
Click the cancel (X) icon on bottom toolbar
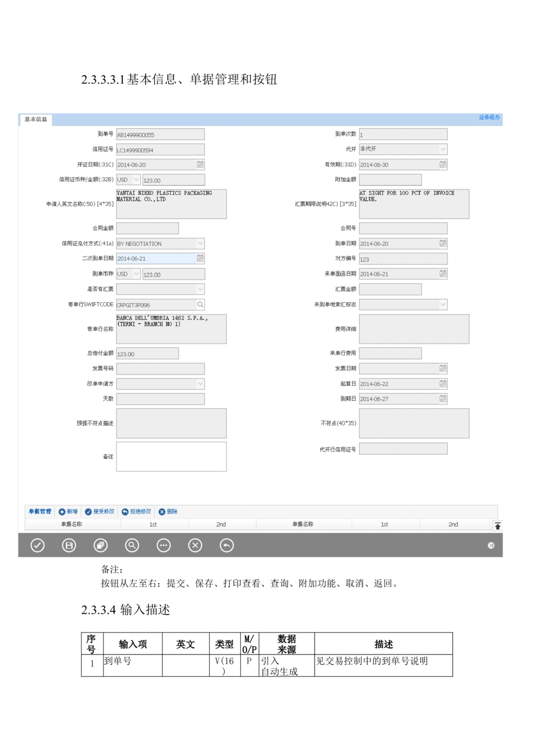[x=195, y=545]
